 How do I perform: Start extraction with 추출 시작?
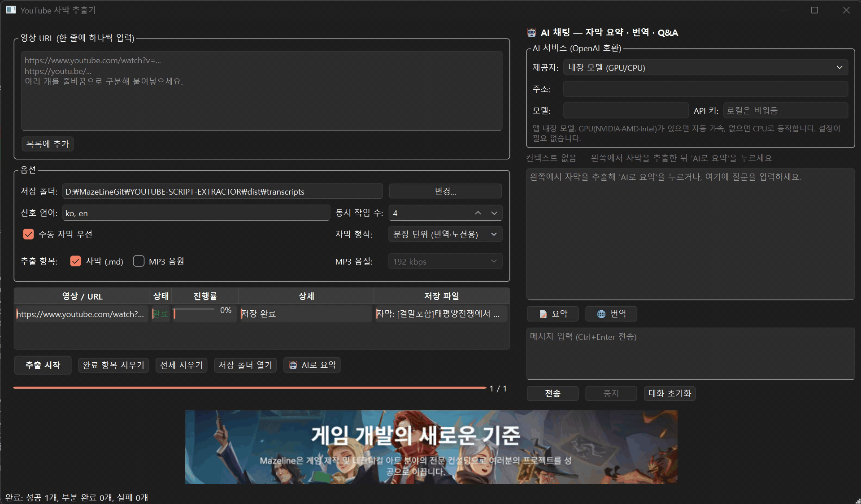[43, 365]
